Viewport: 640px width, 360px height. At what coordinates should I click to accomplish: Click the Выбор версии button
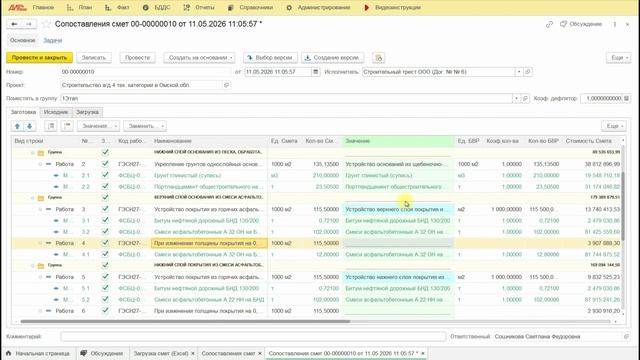[271, 58]
